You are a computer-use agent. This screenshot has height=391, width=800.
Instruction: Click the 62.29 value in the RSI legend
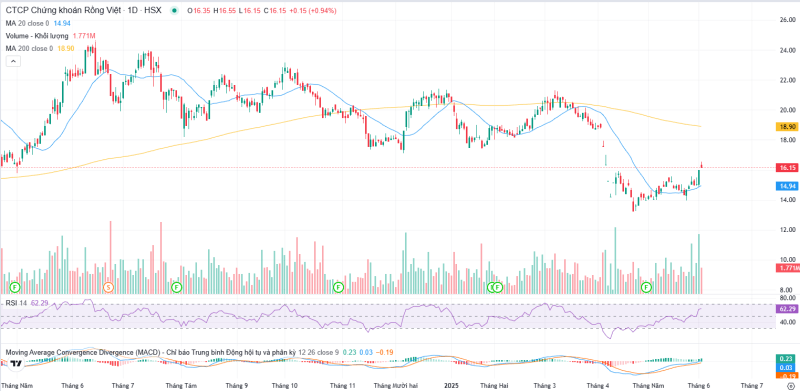pos(39,303)
